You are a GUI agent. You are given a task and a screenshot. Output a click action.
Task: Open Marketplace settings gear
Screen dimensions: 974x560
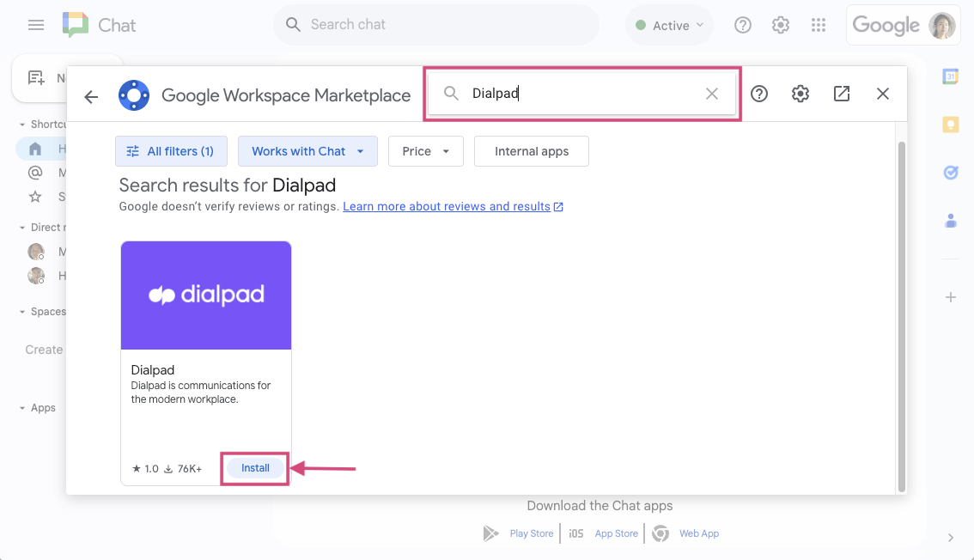click(801, 94)
